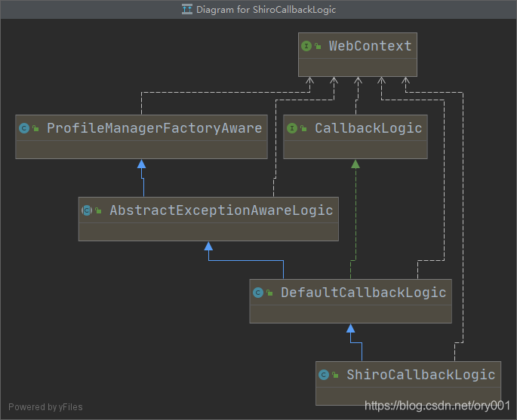The height and width of the screenshot is (420, 517).
Task: Select the ProfileManagerFactoryAware node name
Action: coord(154,128)
